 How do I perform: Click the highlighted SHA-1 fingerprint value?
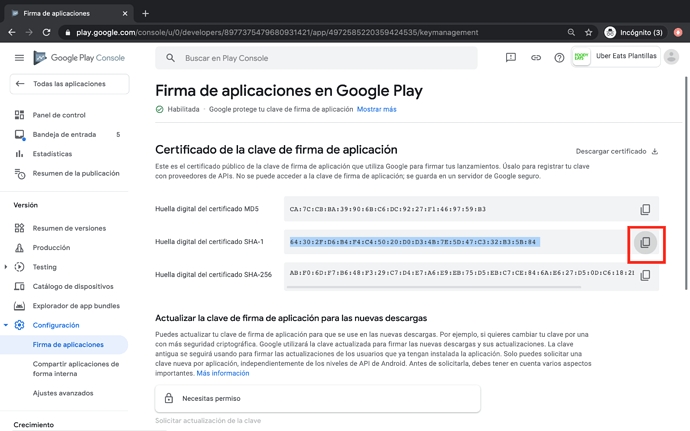pyautogui.click(x=413, y=242)
